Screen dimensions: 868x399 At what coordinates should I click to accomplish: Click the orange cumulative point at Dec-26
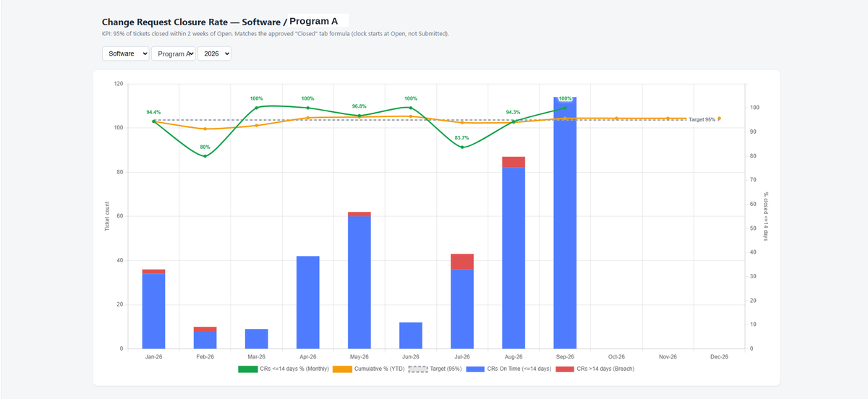pyautogui.click(x=719, y=119)
